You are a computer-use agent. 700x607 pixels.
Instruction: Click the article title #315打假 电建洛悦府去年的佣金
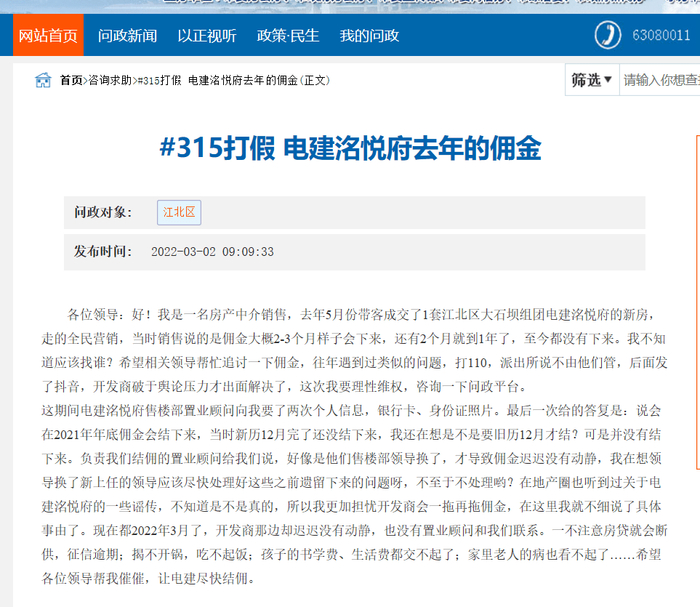pos(350,148)
